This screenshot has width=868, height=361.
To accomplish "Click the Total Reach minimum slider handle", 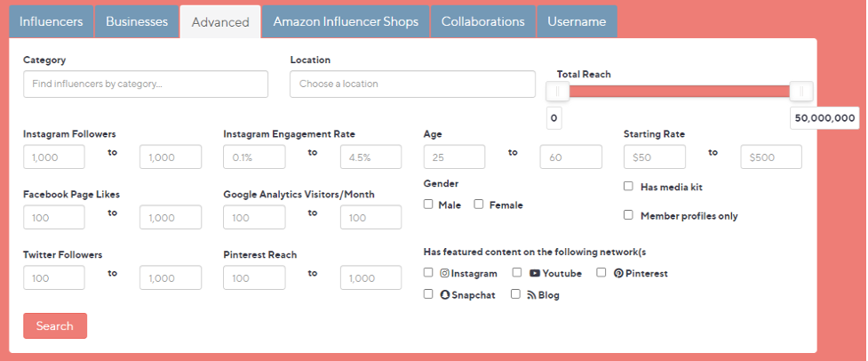I will (558, 92).
